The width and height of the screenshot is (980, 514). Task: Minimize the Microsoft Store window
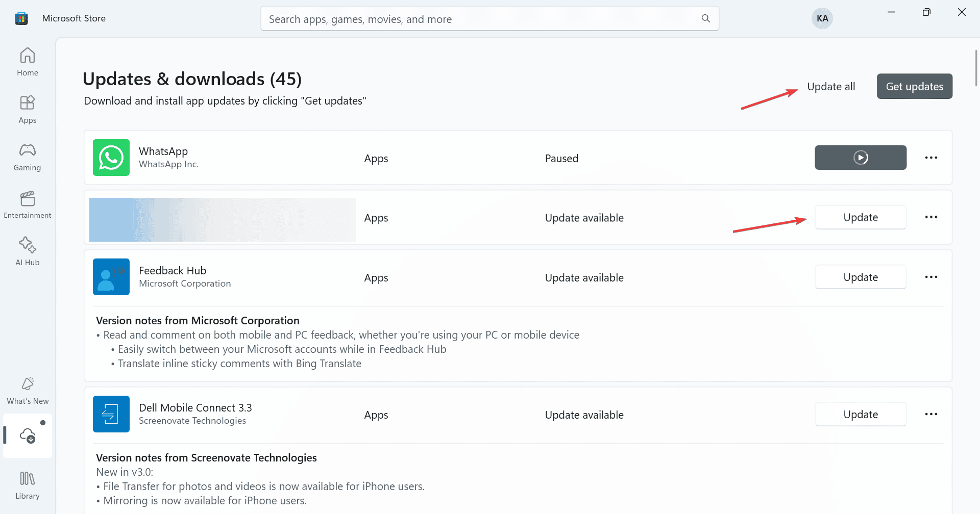tap(891, 12)
